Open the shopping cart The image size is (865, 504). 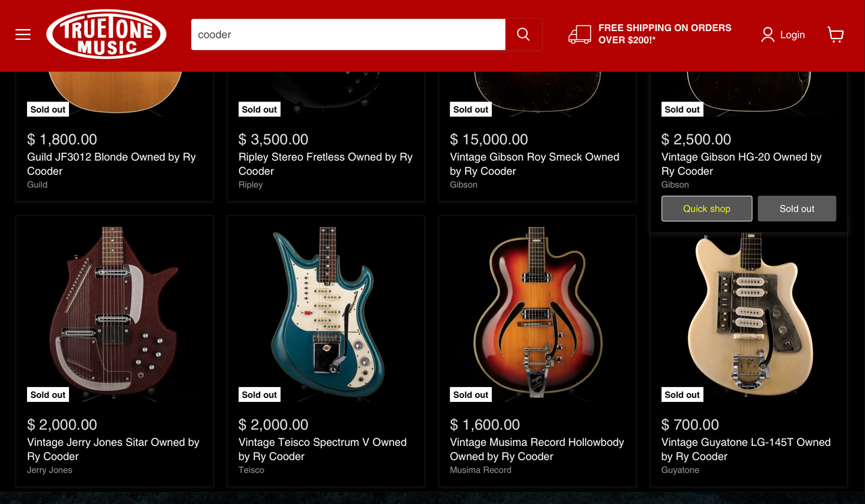(835, 34)
